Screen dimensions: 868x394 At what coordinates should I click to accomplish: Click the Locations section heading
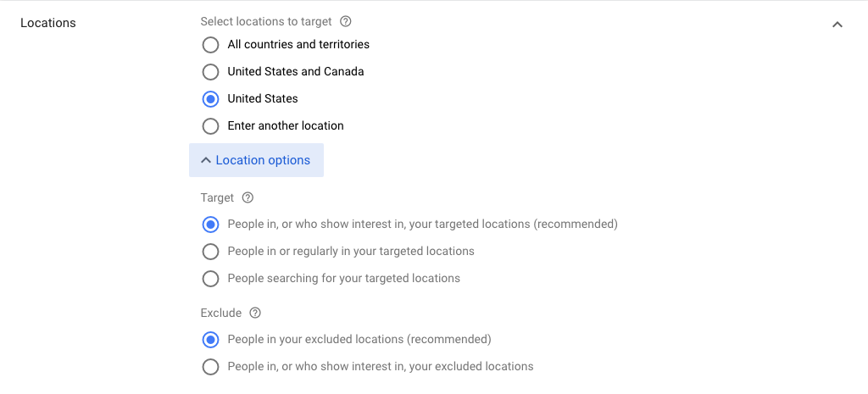(x=48, y=23)
